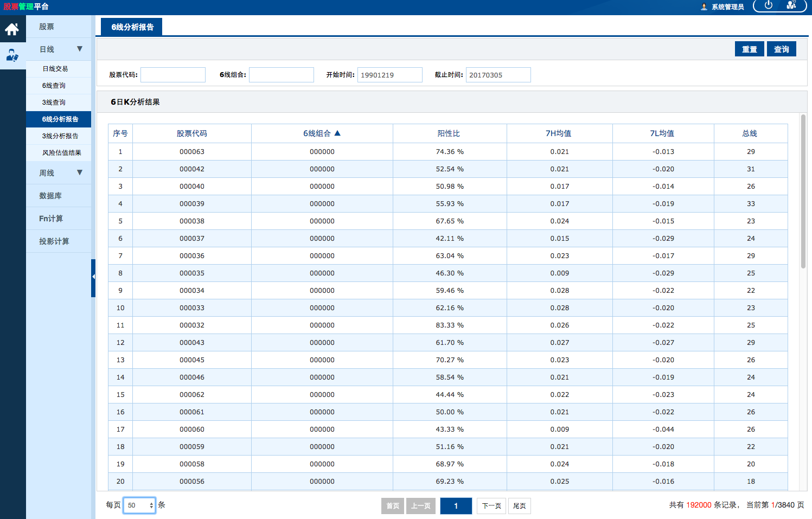The image size is (812, 519).
Task: Click the 重置 button
Action: pos(749,49)
